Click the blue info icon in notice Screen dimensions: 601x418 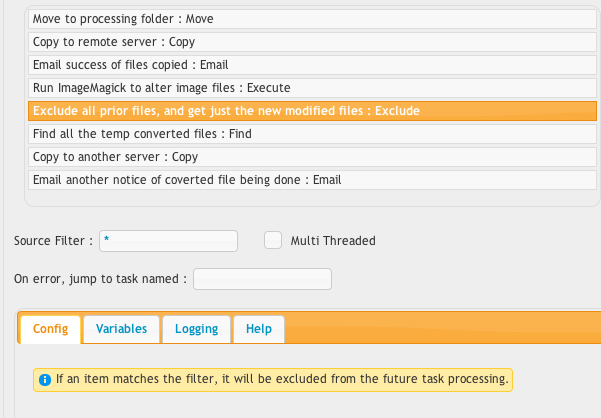[x=45, y=380]
